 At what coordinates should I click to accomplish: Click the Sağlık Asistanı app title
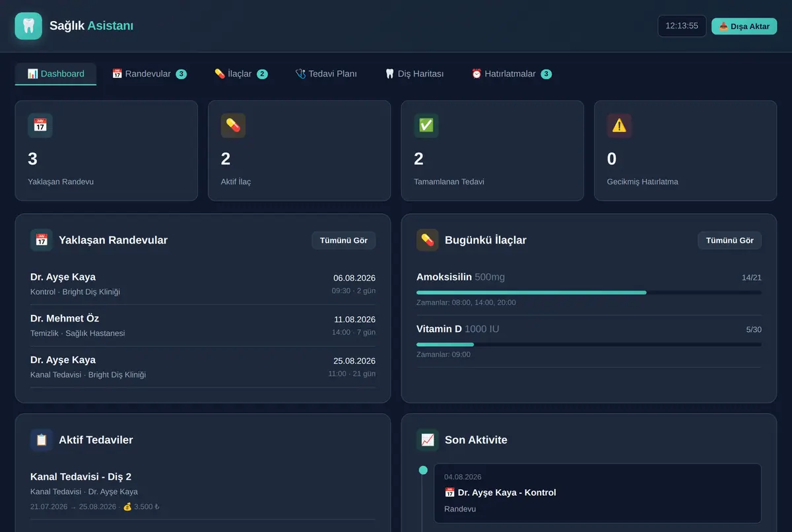coord(91,26)
